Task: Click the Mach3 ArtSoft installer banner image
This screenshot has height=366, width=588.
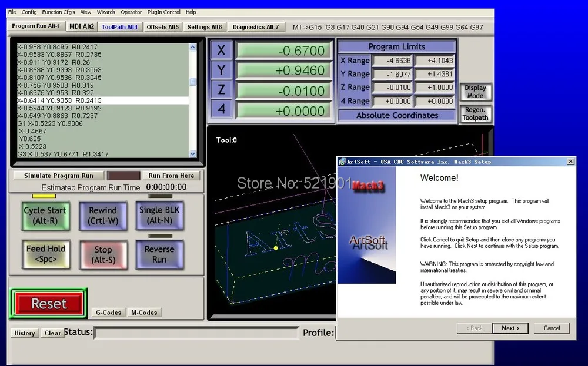Action: click(x=367, y=225)
